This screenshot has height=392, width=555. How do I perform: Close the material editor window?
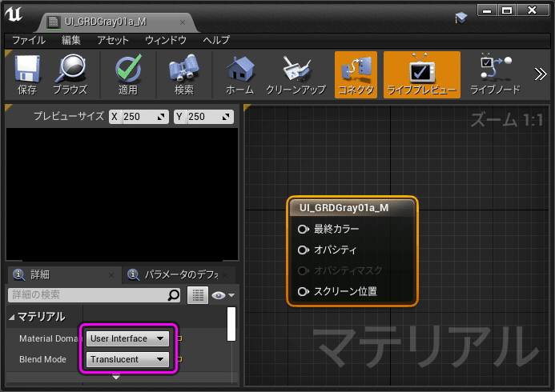pos(532,10)
